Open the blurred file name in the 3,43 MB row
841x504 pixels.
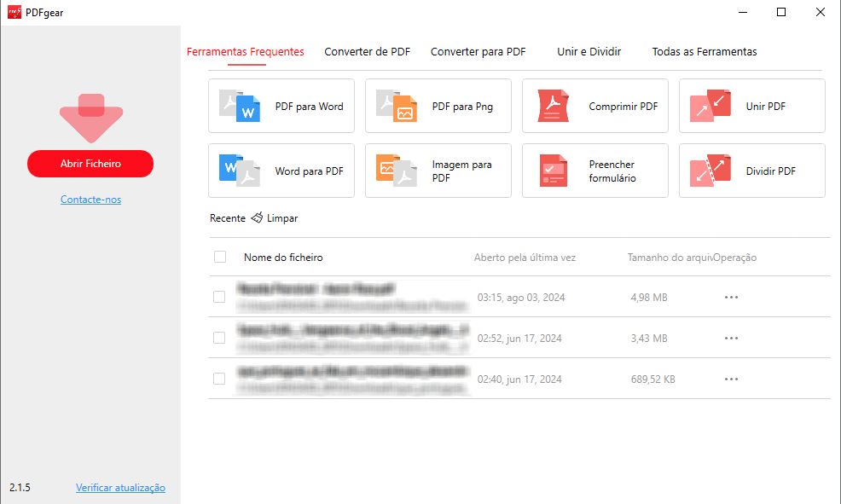[x=352, y=330]
